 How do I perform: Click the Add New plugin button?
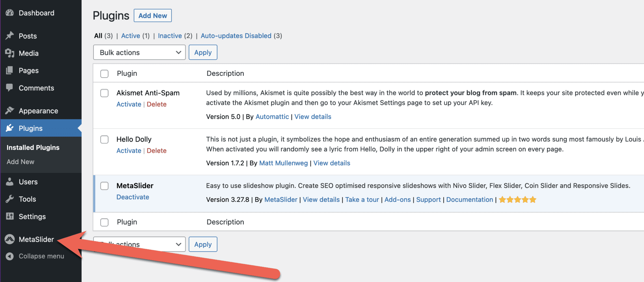153,15
